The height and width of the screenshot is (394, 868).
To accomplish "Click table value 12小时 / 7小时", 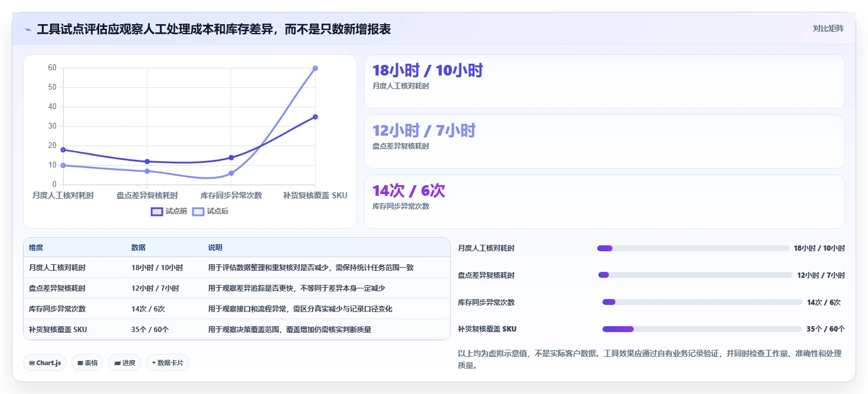I will coord(155,288).
